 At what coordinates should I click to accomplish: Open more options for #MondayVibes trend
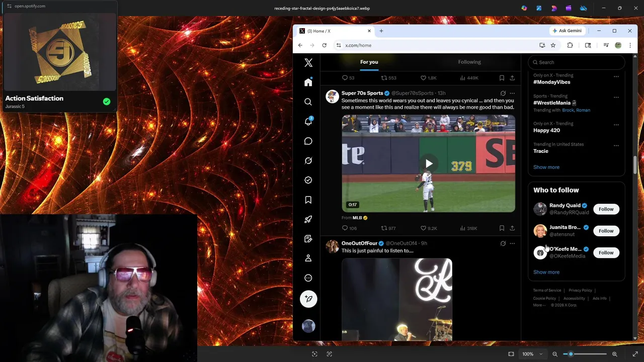point(616,77)
